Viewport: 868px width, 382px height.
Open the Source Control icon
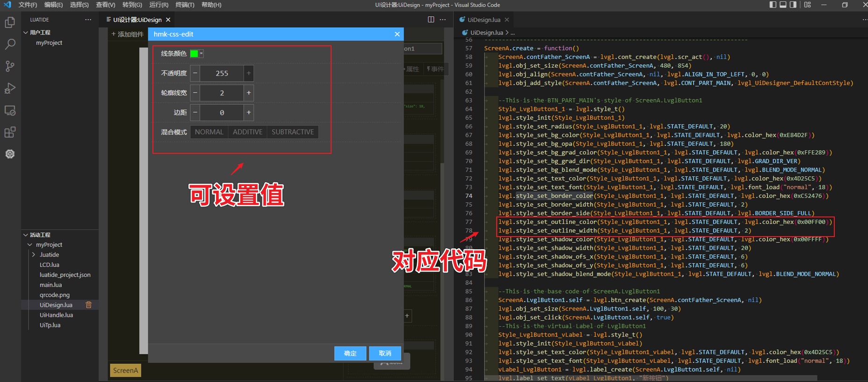click(x=10, y=66)
